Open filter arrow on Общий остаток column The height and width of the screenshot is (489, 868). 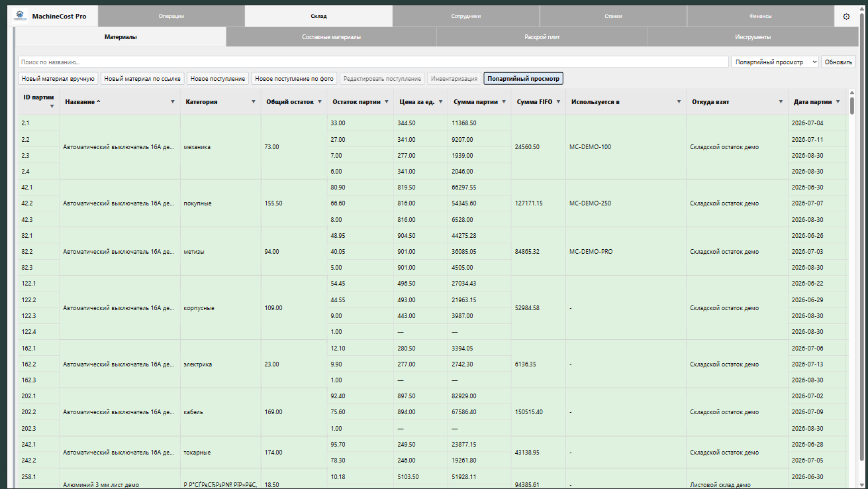[320, 102]
